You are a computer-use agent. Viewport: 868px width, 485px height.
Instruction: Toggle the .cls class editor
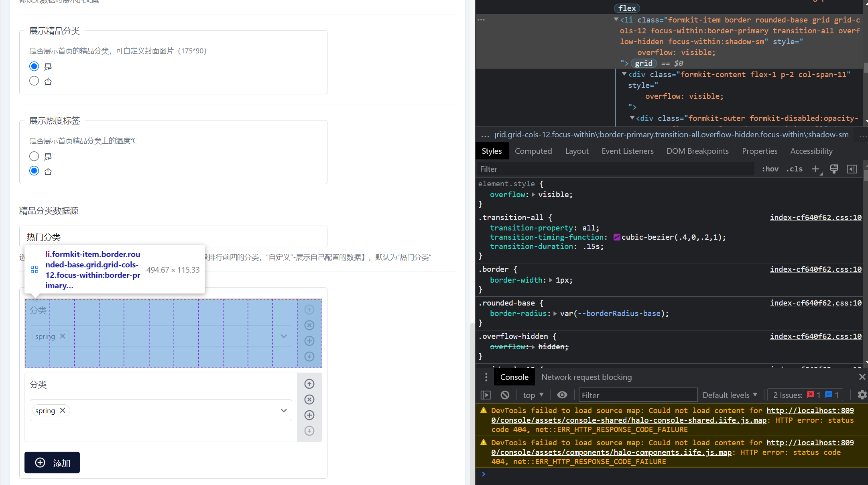pos(794,169)
